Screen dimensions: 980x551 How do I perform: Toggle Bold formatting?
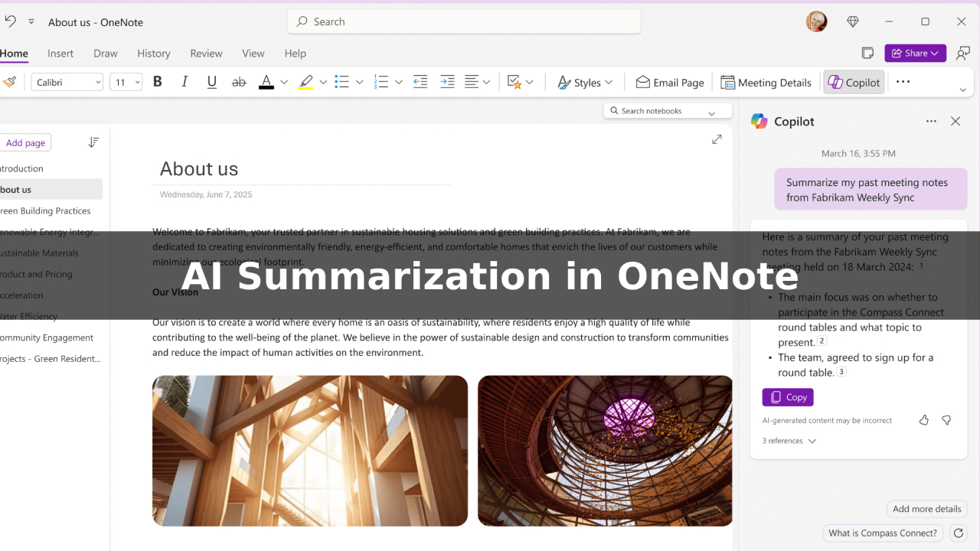[158, 82]
